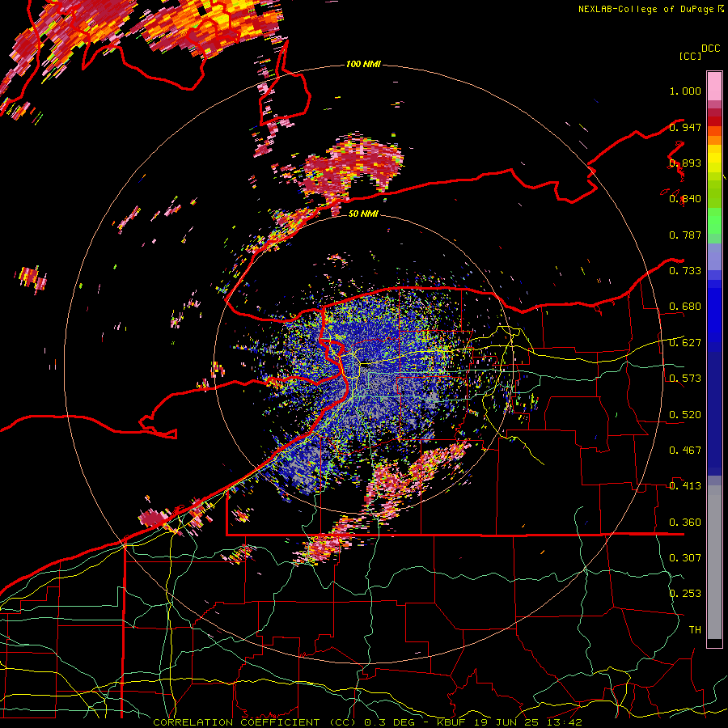Click the 0.253 legend value
This screenshot has width=728, height=728.
coord(685,594)
